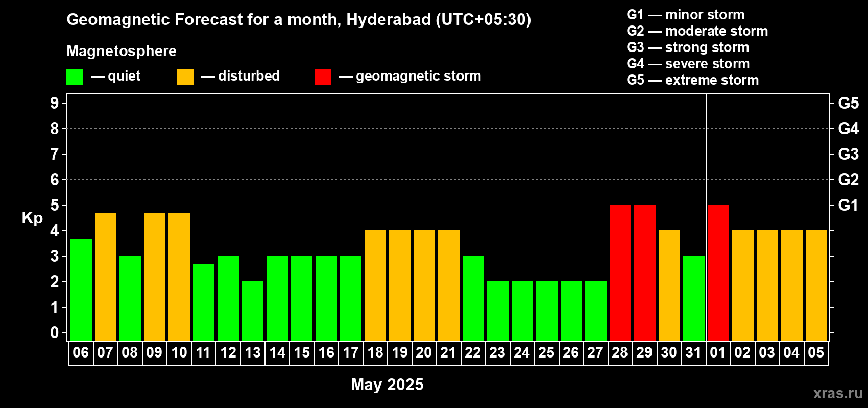Viewport: 868px width, 408px height.
Task: Click the date label 13
Action: pyautogui.click(x=253, y=352)
